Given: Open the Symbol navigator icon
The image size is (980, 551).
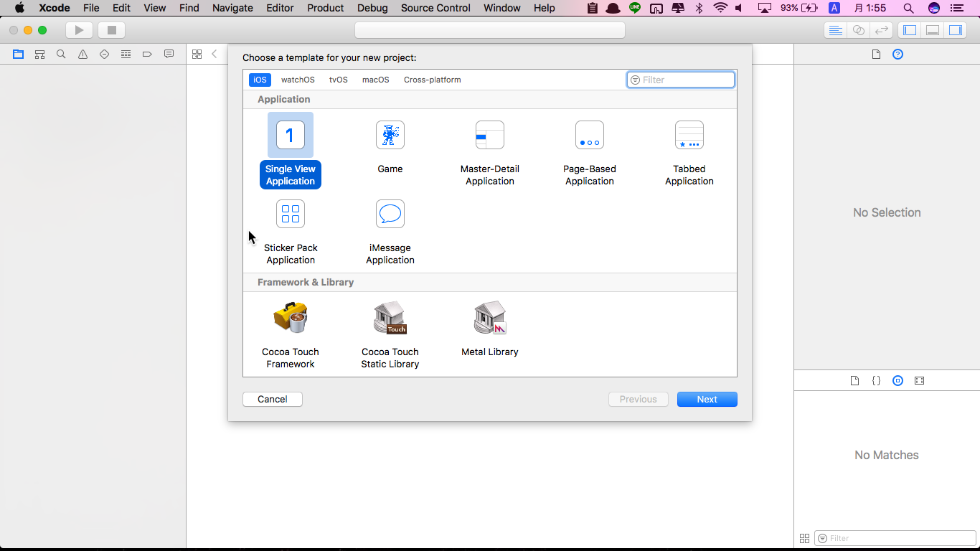Looking at the screenshot, I should [39, 54].
